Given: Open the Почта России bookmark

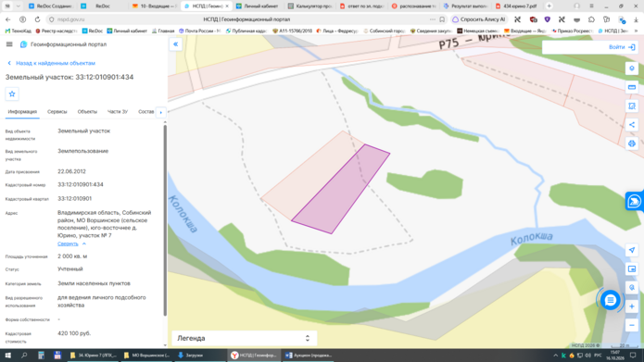Looking at the screenshot, I should [199, 31].
